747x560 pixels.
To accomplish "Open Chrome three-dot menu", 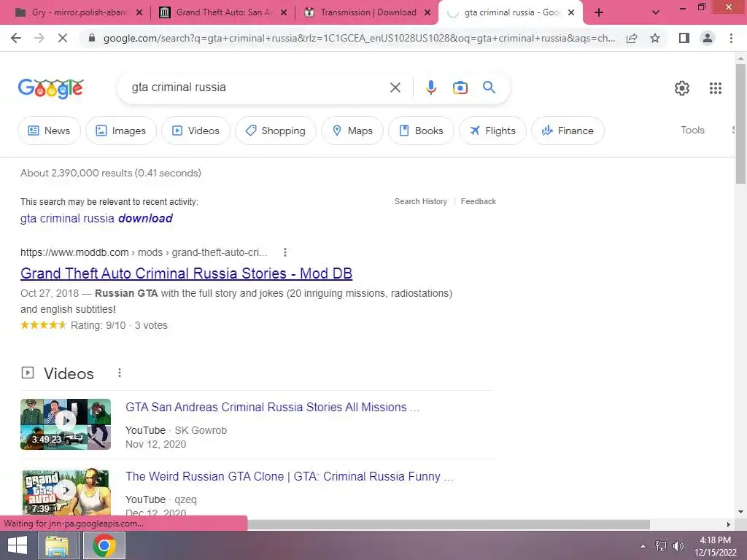I will click(x=731, y=38).
